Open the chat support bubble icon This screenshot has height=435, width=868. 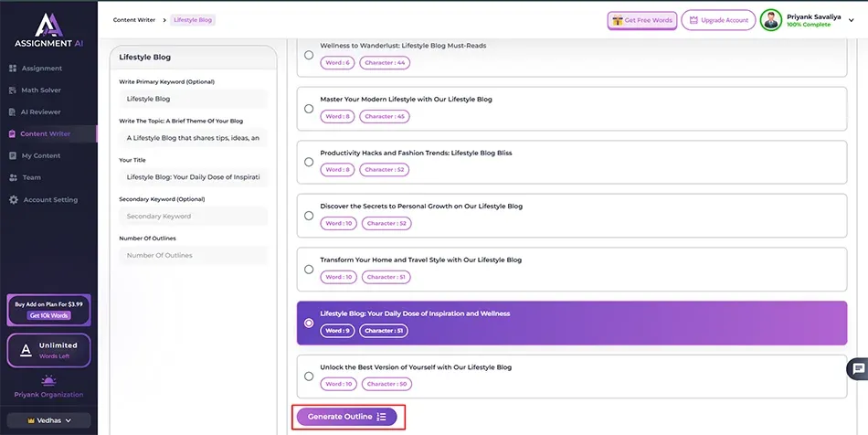[857, 368]
